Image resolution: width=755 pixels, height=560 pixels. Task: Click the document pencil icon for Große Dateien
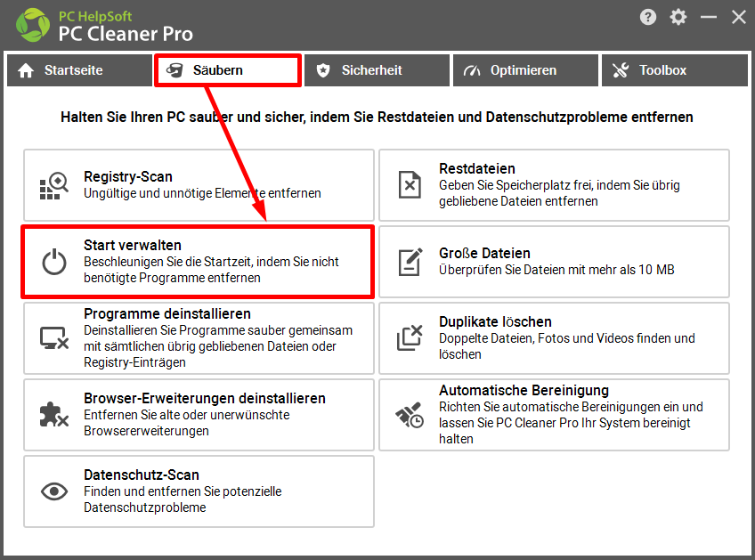(410, 262)
